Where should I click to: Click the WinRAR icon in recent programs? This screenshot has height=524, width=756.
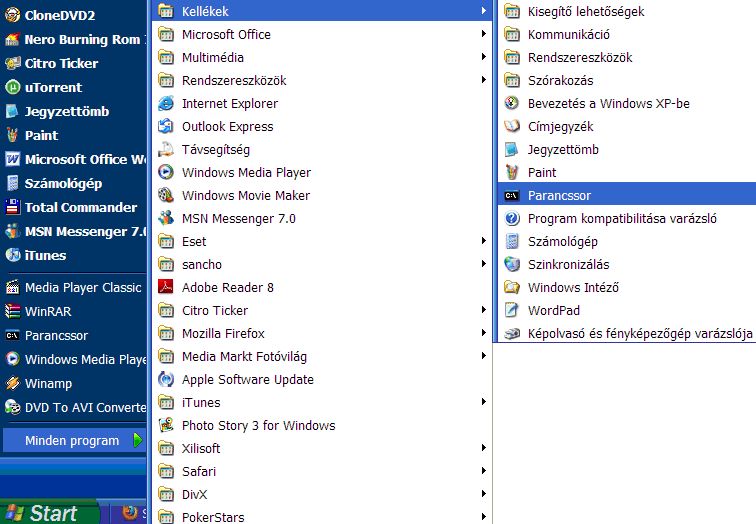tap(13, 311)
